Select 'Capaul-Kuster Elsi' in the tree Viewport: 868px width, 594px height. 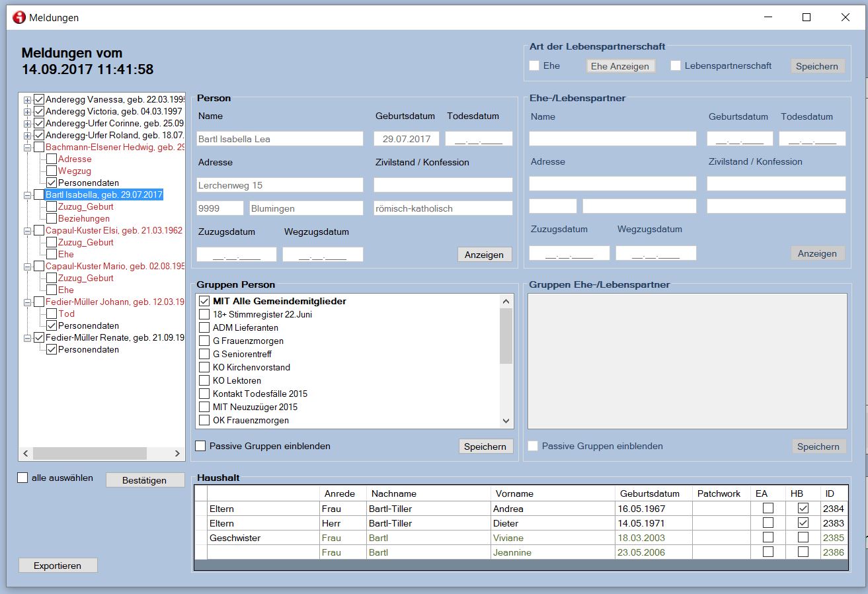[x=113, y=231]
